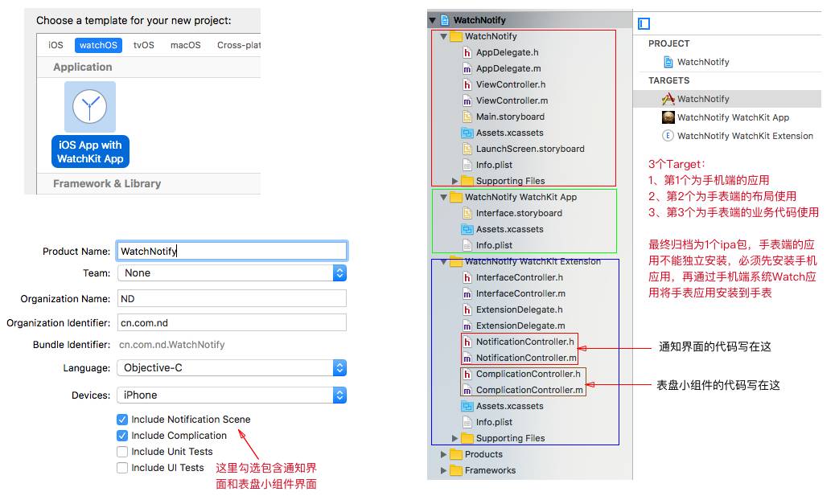Click the ComplicationController.m file icon
839x504 pixels.
click(467, 390)
